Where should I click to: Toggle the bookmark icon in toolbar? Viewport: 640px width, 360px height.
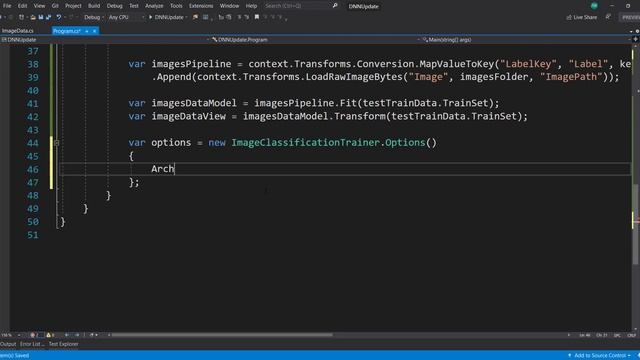pyautogui.click(x=257, y=17)
